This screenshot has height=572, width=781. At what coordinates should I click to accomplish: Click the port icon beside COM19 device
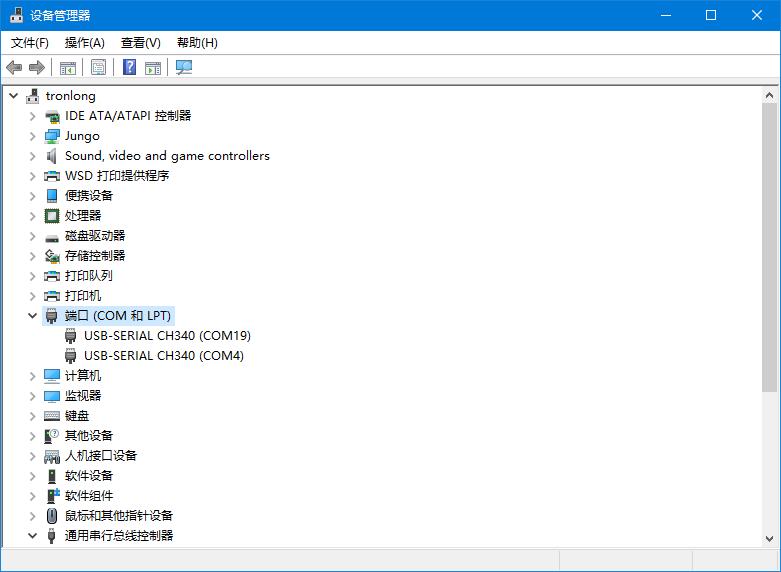tap(71, 336)
